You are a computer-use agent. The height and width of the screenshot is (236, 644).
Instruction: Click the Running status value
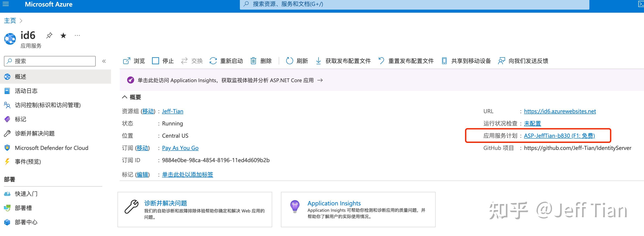click(173, 123)
